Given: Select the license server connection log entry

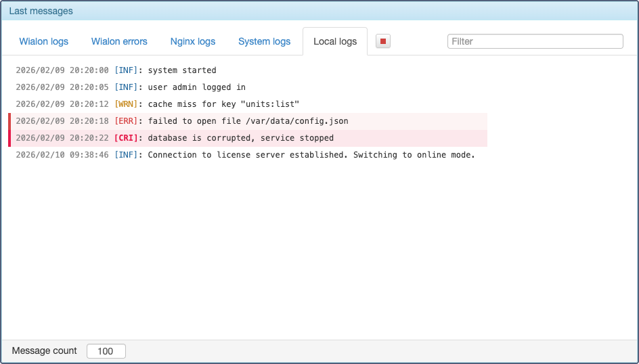Looking at the screenshot, I should click(x=311, y=155).
